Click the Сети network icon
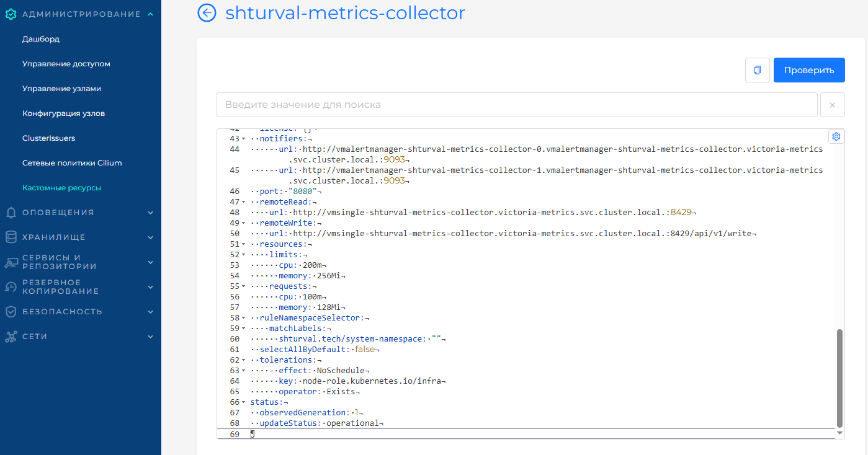The image size is (868, 455). pos(11,337)
